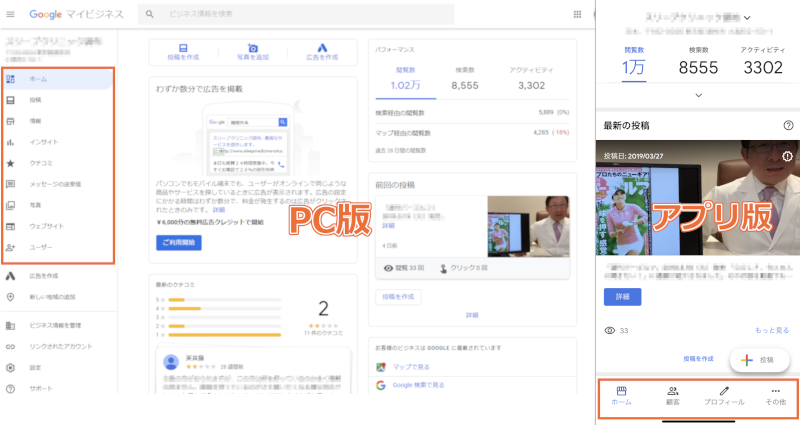
Task: Click Google 検索で見る link
Action: point(418,385)
